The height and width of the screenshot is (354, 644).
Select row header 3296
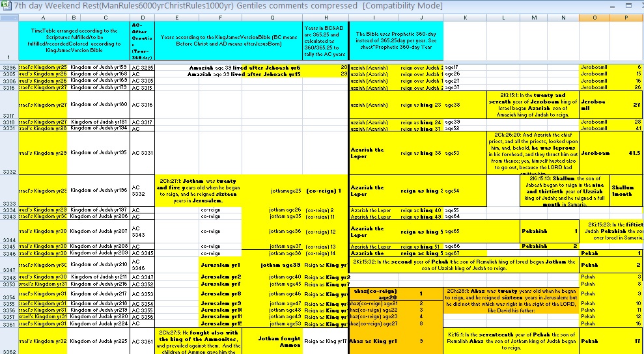coord(9,67)
